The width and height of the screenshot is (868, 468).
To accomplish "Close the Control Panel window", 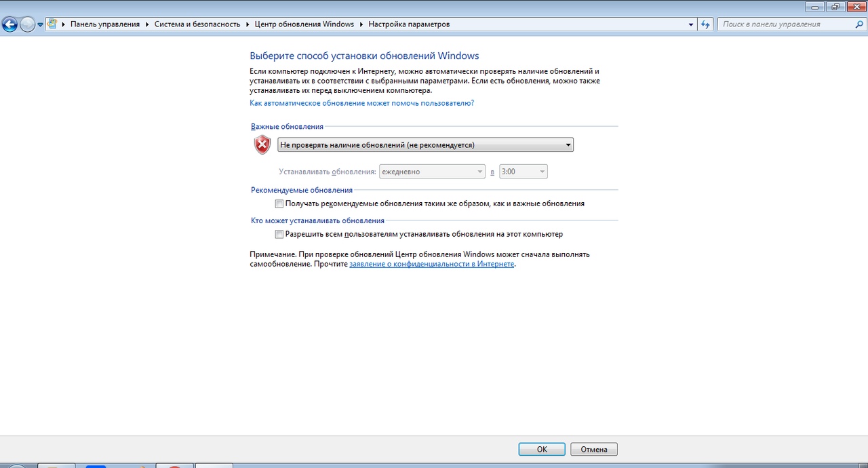I will 855,6.
